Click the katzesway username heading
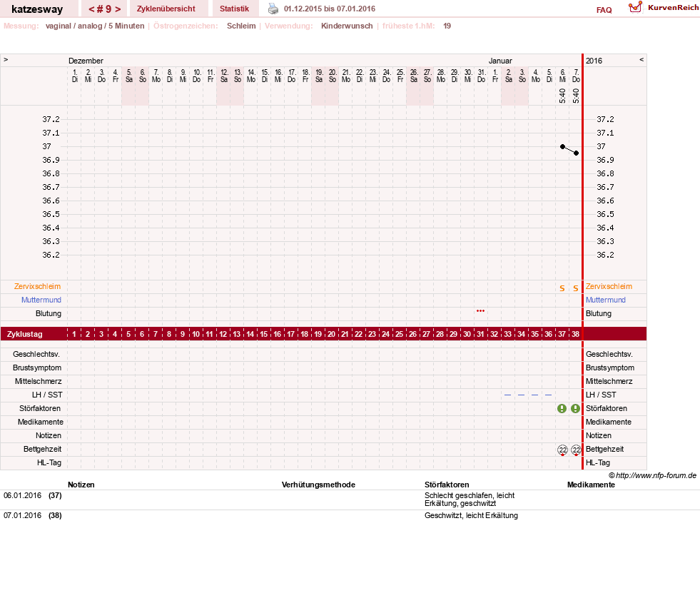Image resolution: width=700 pixels, height=608 pixels. click(x=37, y=9)
